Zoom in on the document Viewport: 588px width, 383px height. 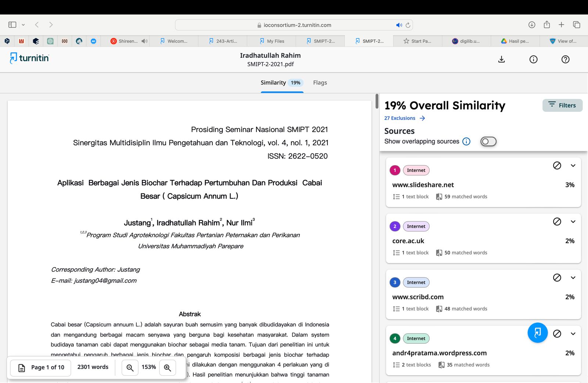coord(168,367)
